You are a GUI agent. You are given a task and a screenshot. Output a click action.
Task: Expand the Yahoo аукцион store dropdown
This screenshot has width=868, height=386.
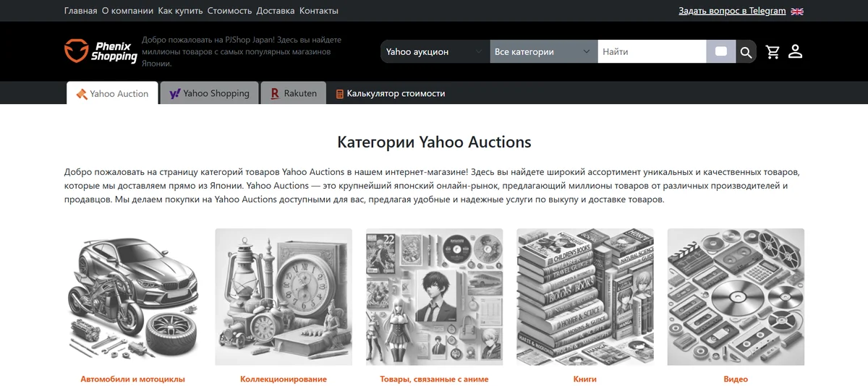click(435, 52)
